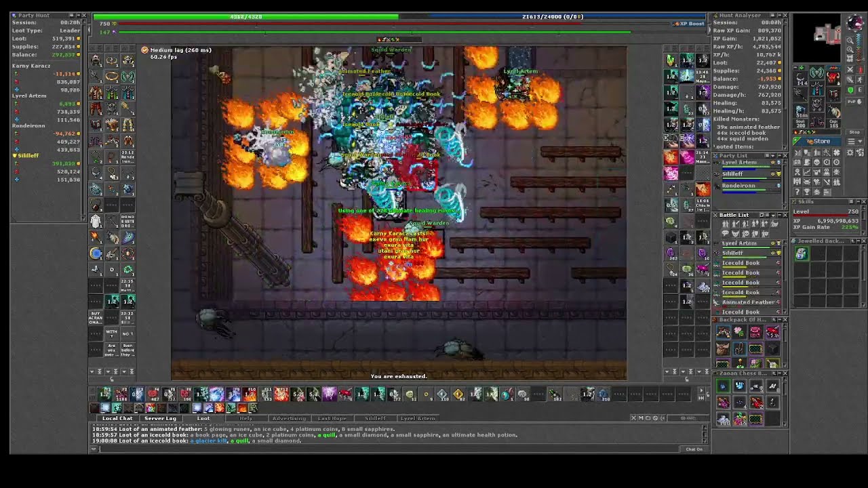Select offensive crossed-swords fight mode

click(850, 70)
